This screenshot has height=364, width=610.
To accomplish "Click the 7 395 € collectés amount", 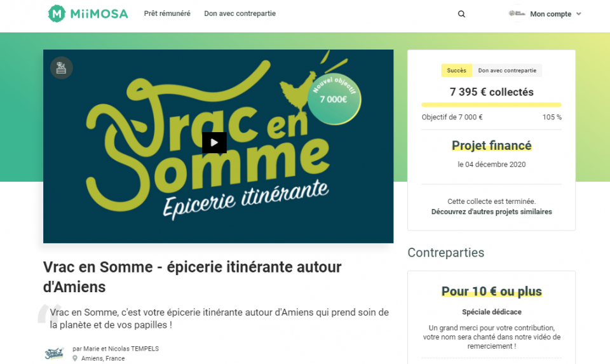I will coord(491,92).
